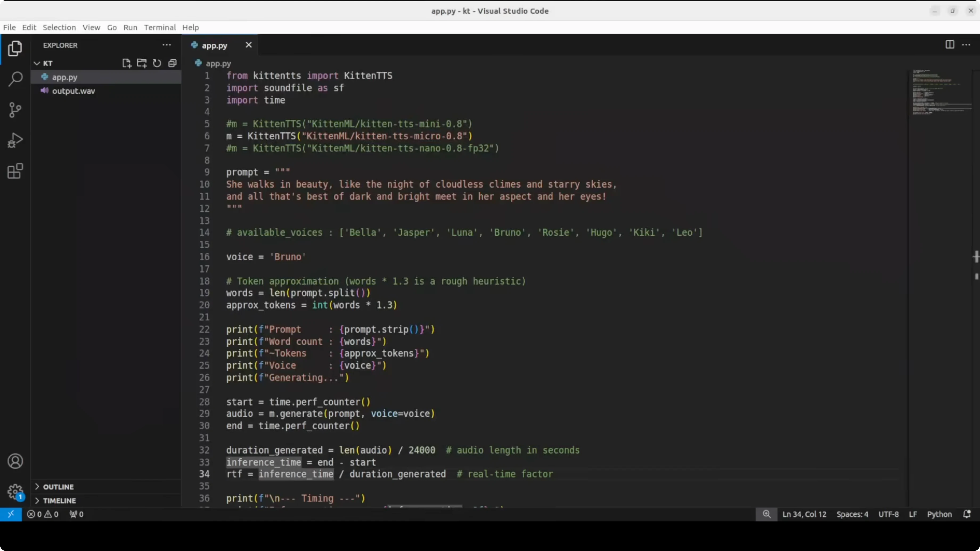Open the Terminal menu

click(160, 27)
